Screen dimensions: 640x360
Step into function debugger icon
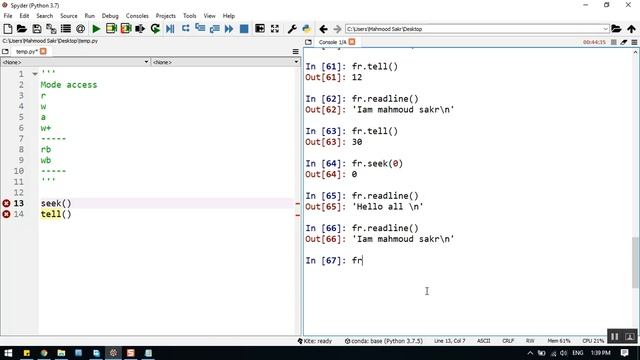coord(200,29)
